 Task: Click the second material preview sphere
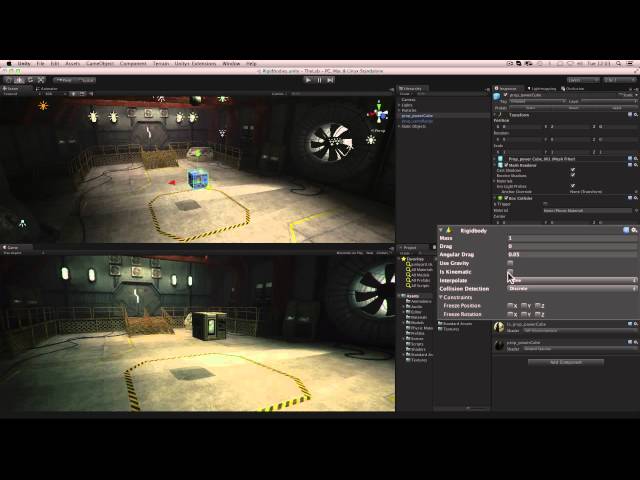click(x=499, y=345)
